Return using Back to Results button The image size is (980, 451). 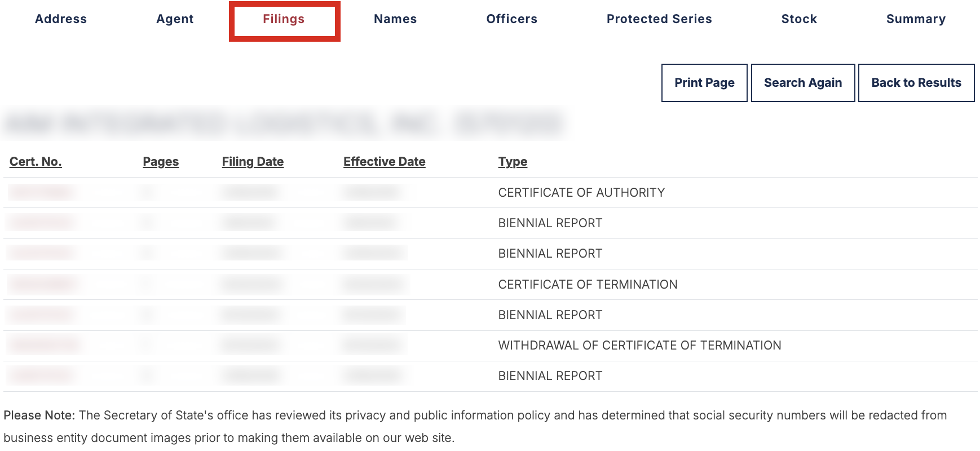coord(916,83)
